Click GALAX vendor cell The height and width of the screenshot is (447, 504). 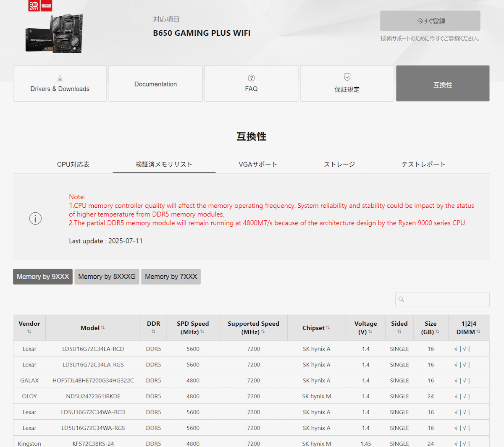[29, 381]
